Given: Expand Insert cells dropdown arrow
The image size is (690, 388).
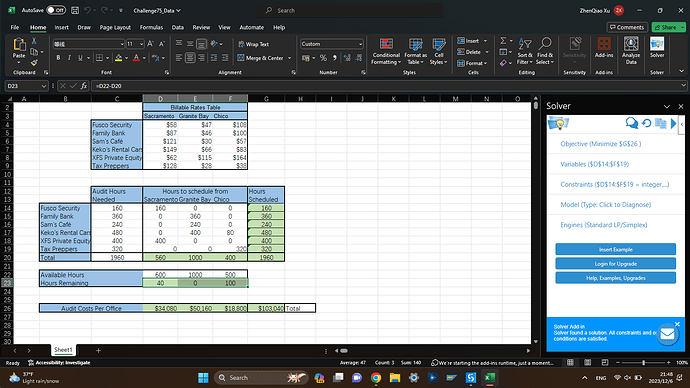Looking at the screenshot, I should click(485, 40).
